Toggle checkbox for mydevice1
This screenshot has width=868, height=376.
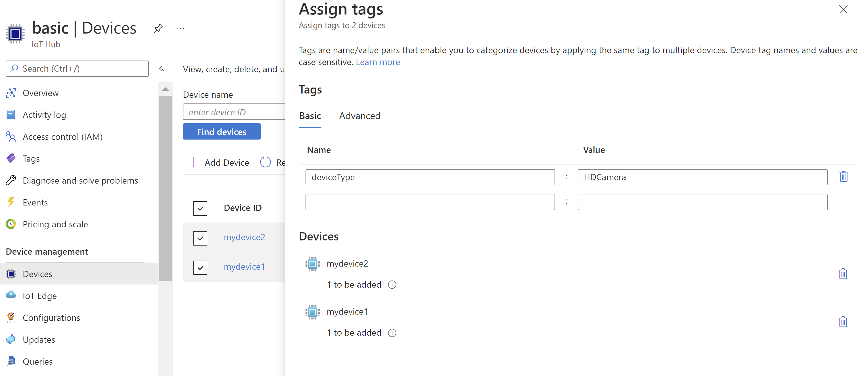point(200,266)
